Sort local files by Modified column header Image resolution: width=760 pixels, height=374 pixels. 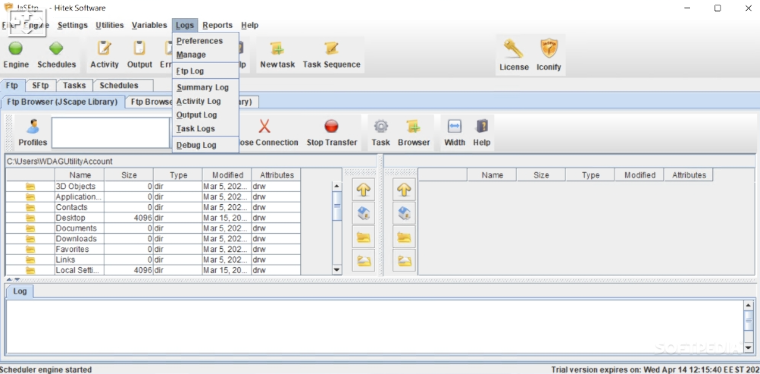point(227,175)
